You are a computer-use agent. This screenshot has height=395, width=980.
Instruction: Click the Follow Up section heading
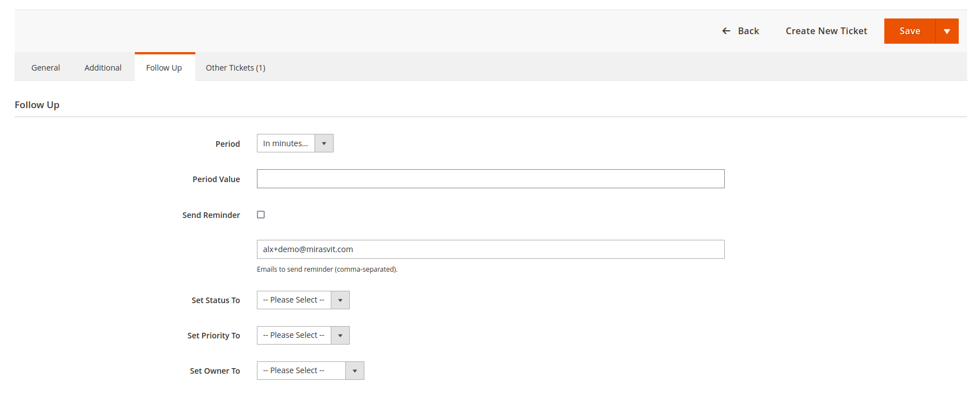click(37, 105)
